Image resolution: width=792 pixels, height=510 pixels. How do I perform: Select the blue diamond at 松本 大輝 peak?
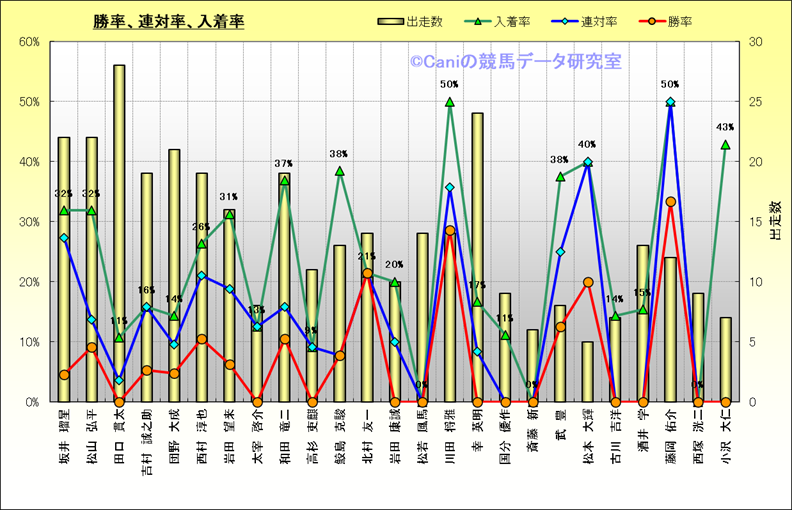[588, 162]
